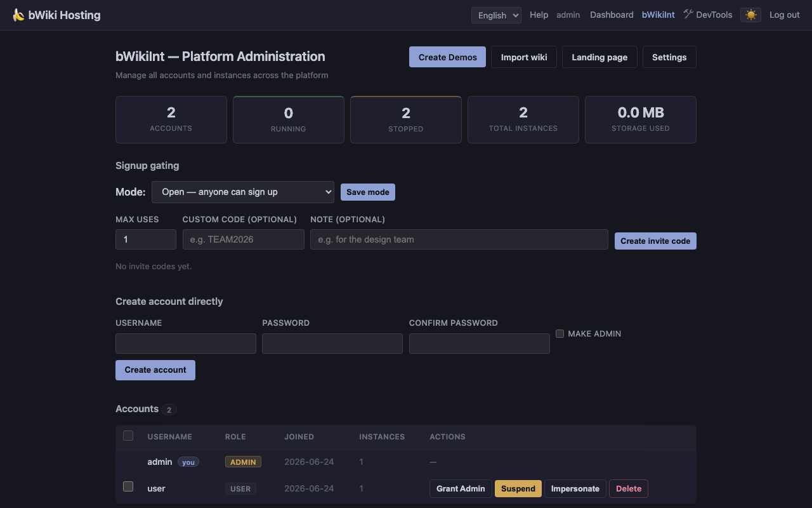Focus the invite Note field

point(459,239)
